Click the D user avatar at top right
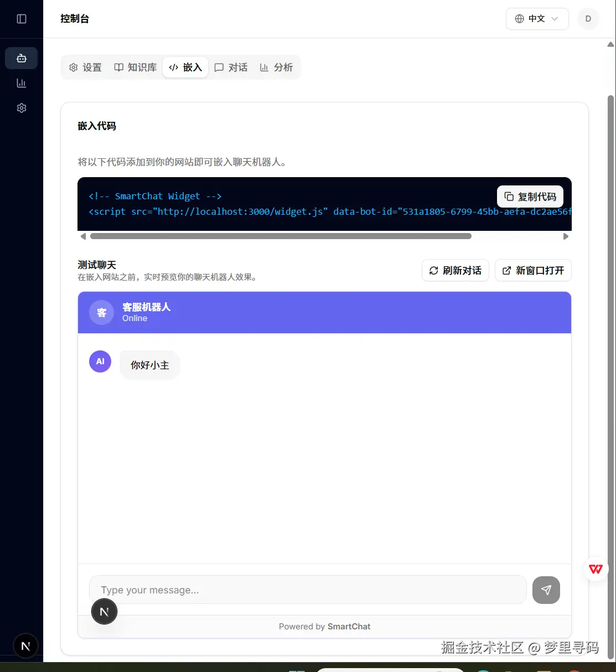 click(x=588, y=18)
